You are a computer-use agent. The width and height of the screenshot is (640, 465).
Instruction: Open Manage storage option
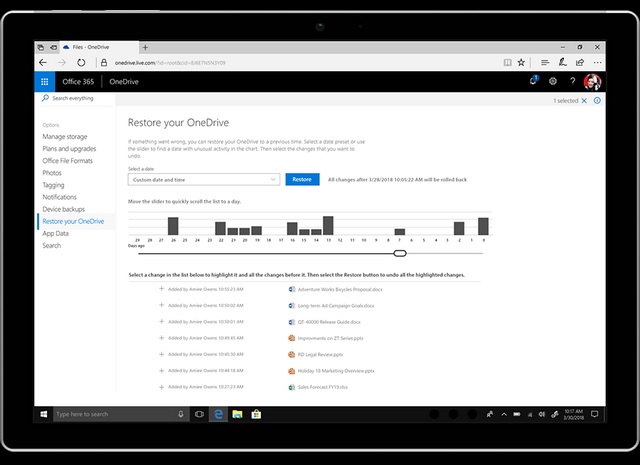[x=65, y=137]
